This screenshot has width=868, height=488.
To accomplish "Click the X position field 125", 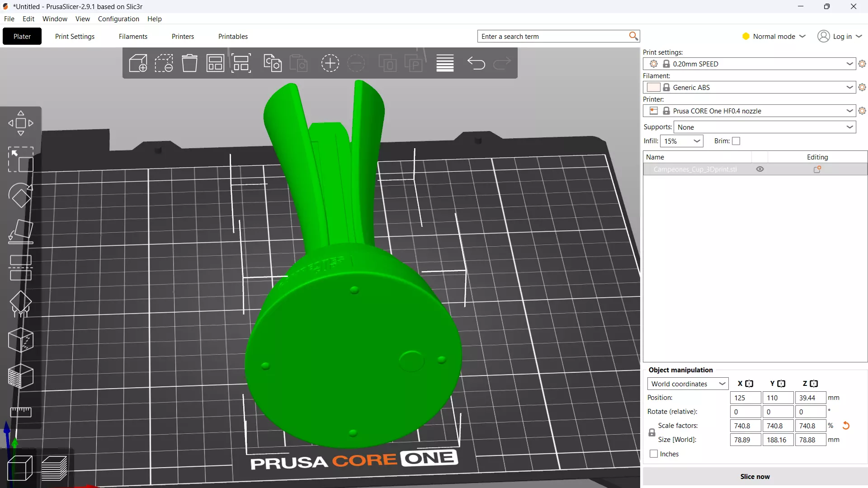I will (745, 398).
